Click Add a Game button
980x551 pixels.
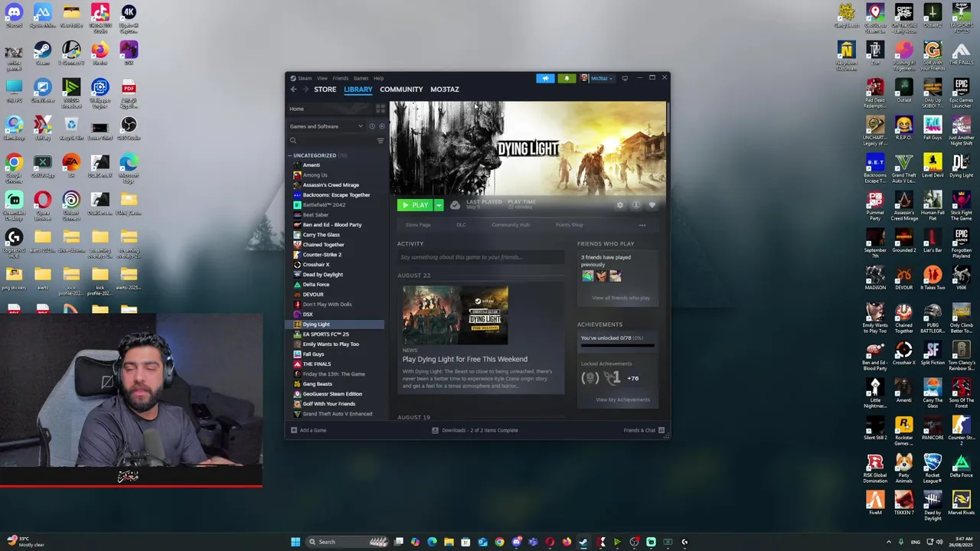tap(308, 430)
